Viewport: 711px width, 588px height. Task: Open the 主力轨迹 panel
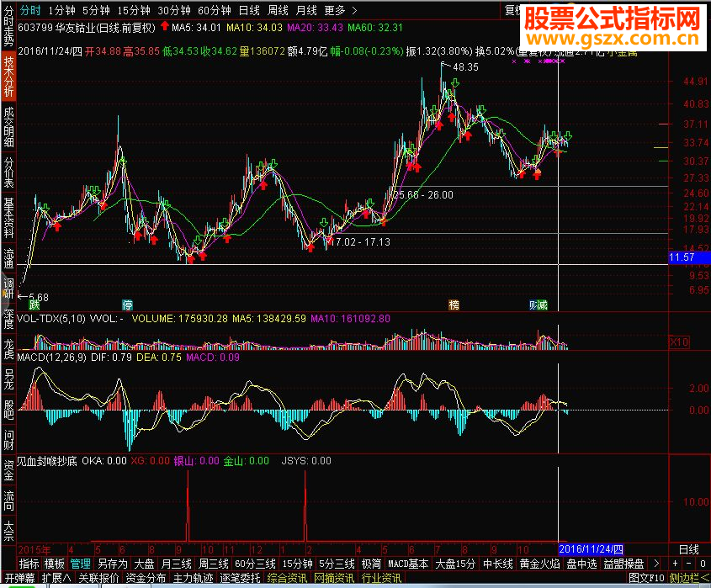pos(194,578)
